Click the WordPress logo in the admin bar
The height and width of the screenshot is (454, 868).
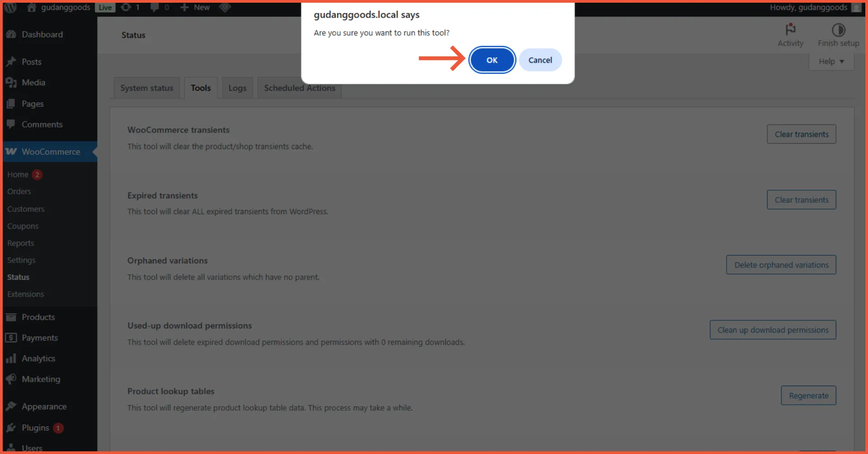coord(10,7)
